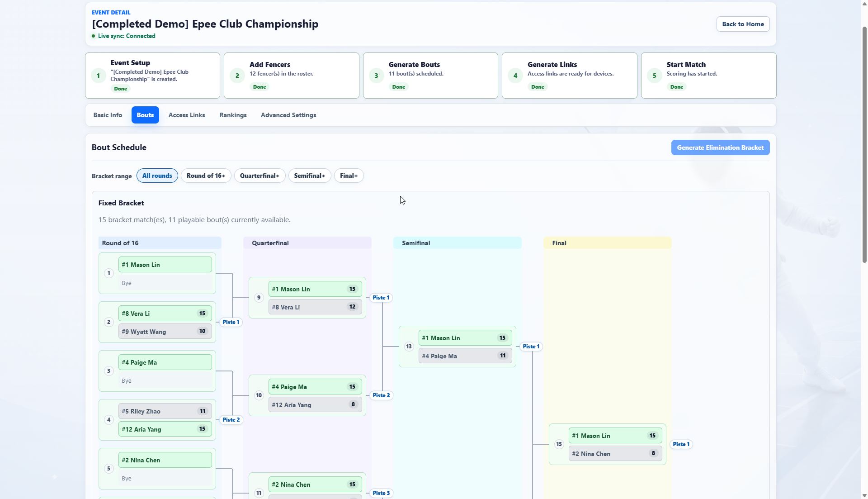Click the Event Setup step card
The image size is (868, 499).
(x=152, y=76)
